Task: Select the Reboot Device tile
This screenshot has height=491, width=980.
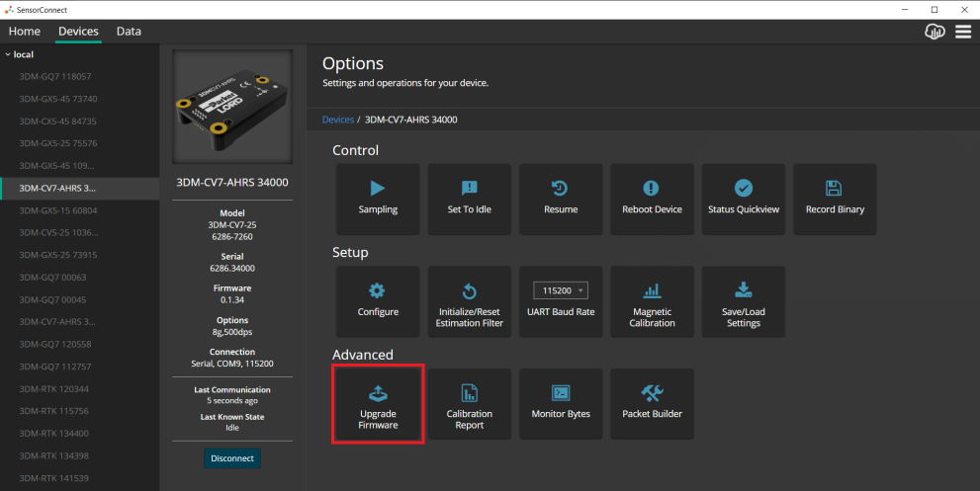Action: (x=652, y=199)
